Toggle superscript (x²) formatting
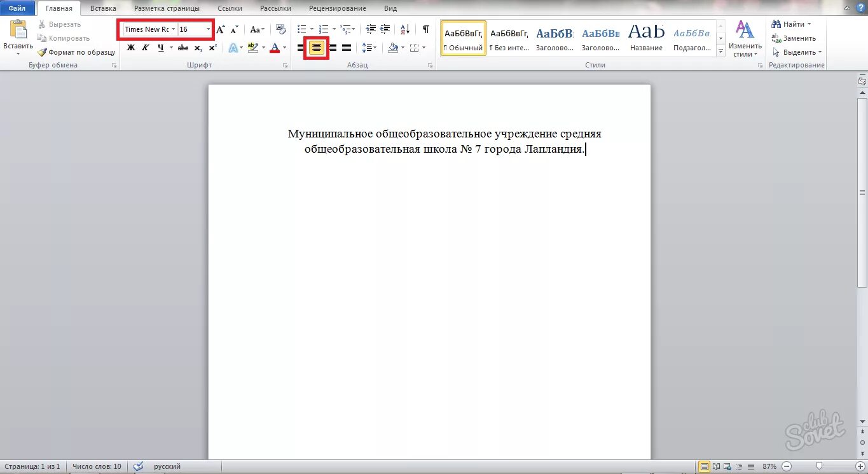This screenshot has height=474, width=868. [212, 48]
